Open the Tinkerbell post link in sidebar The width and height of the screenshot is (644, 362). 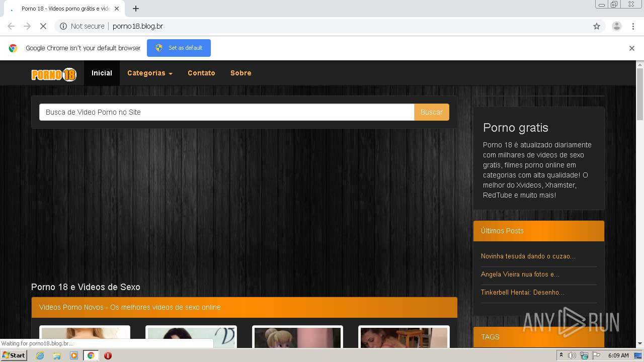coord(523,293)
